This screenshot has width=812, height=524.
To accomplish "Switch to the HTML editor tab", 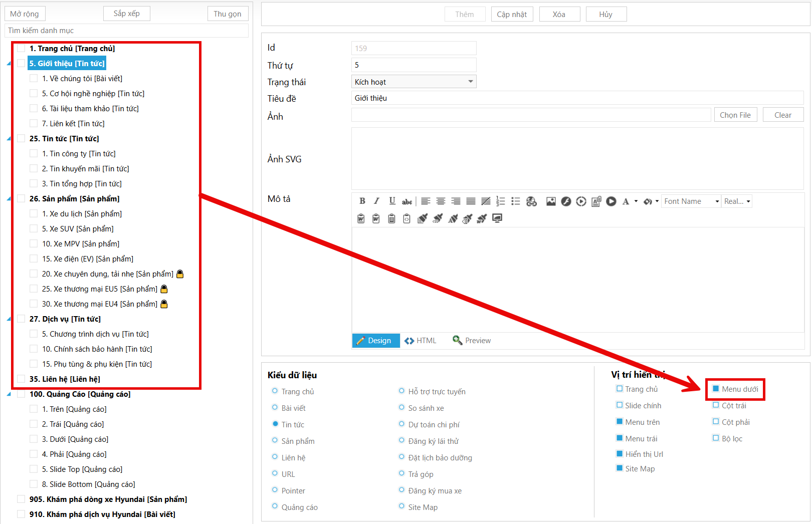I will tap(421, 341).
